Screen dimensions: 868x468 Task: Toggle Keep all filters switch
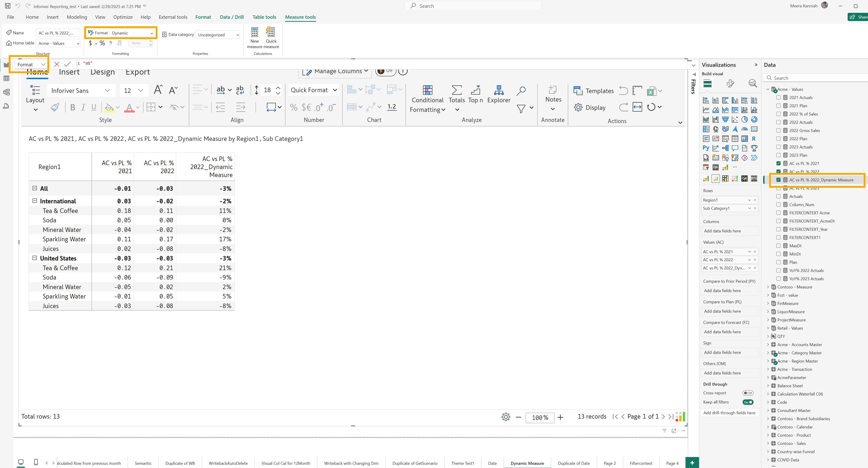748,402
